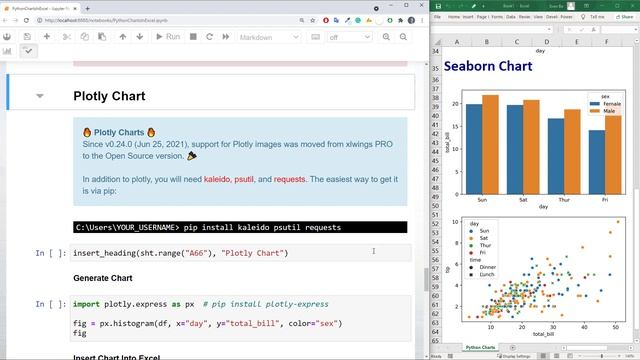Select column A header in Excel
The height and width of the screenshot is (360, 640).
pos(457,42)
